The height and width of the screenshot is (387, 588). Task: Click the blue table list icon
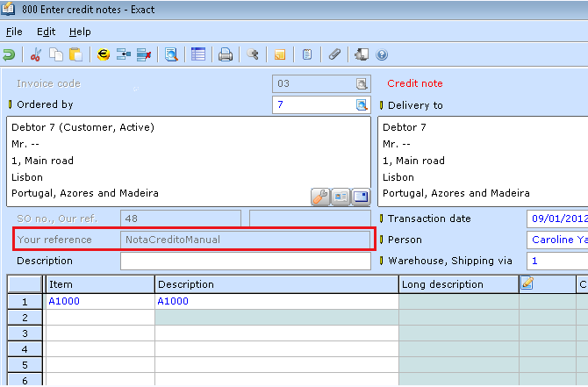(198, 54)
